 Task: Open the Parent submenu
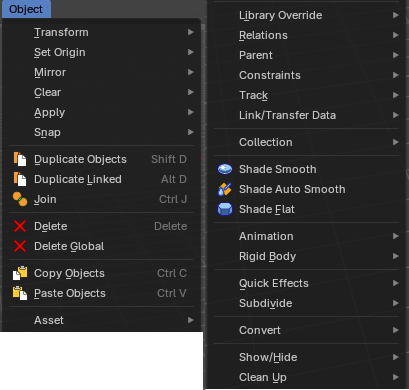pos(306,55)
